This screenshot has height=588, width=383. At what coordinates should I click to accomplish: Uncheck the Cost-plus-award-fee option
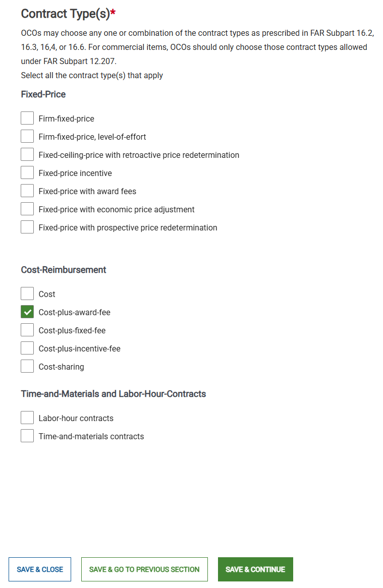(x=27, y=311)
